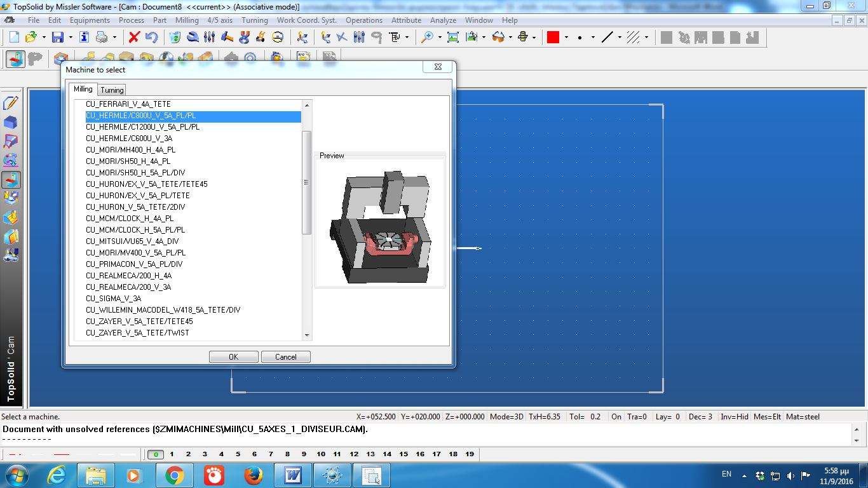The width and height of the screenshot is (868, 488).
Task: Expand the hatch pattern dropdown arrow
Action: pyautogui.click(x=647, y=37)
